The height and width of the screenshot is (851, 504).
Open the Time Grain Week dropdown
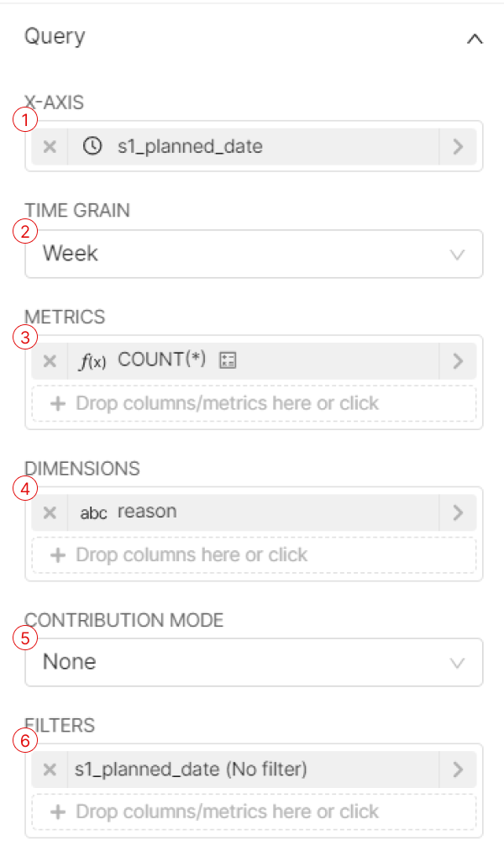pyautogui.click(x=254, y=254)
